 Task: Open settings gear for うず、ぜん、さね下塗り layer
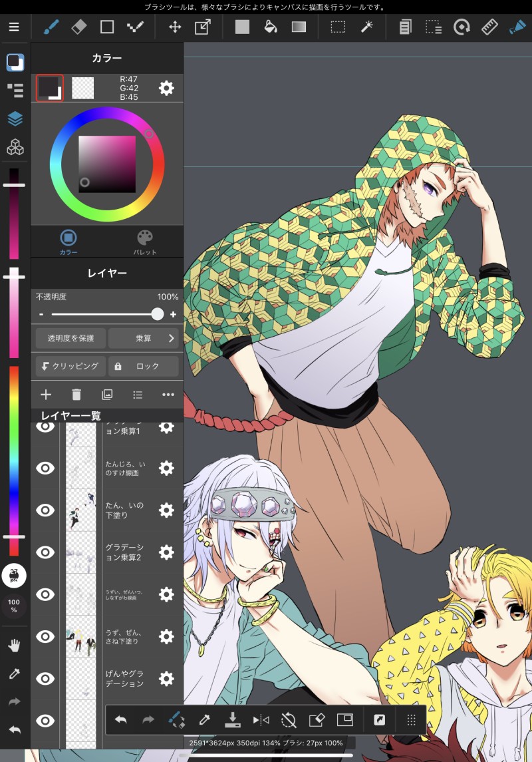166,637
